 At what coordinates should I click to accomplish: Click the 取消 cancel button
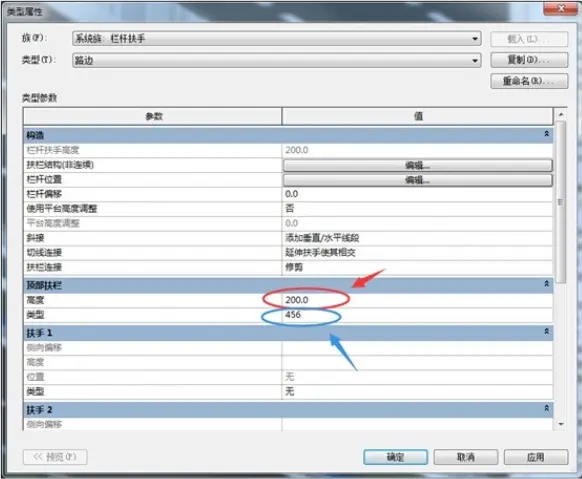466,457
